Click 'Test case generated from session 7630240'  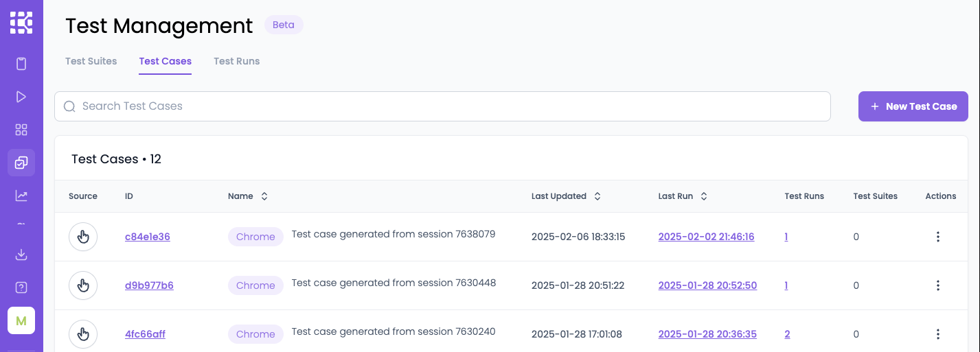point(394,331)
